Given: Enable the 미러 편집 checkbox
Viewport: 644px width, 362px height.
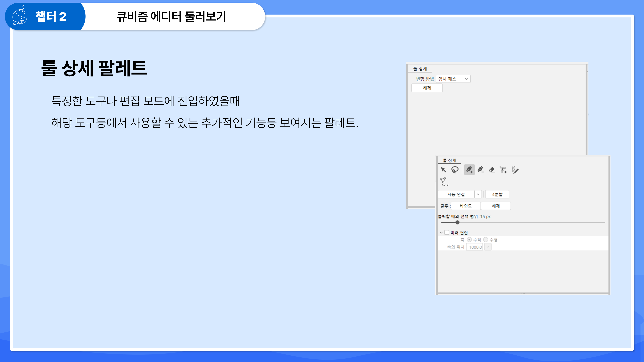Looking at the screenshot, I should point(447,233).
